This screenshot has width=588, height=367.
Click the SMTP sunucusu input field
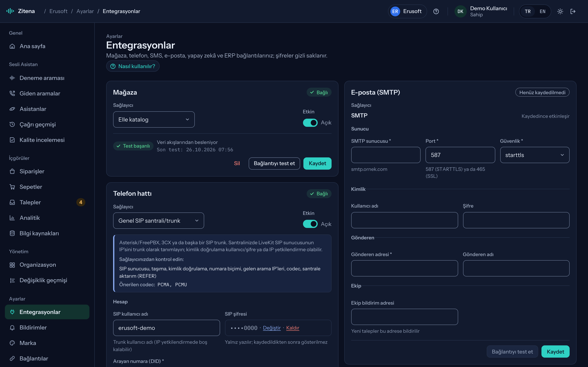tap(386, 155)
